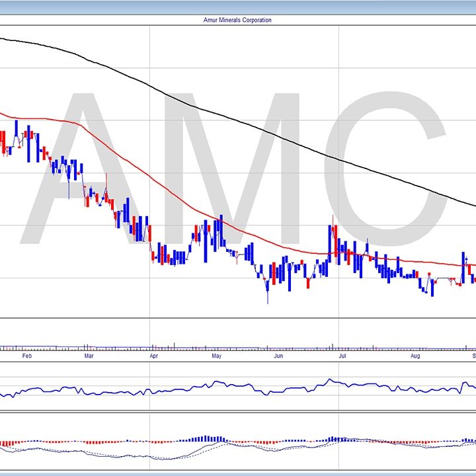Click the May date axis label
Viewport: 476px width, 476px height.
pyautogui.click(x=216, y=356)
